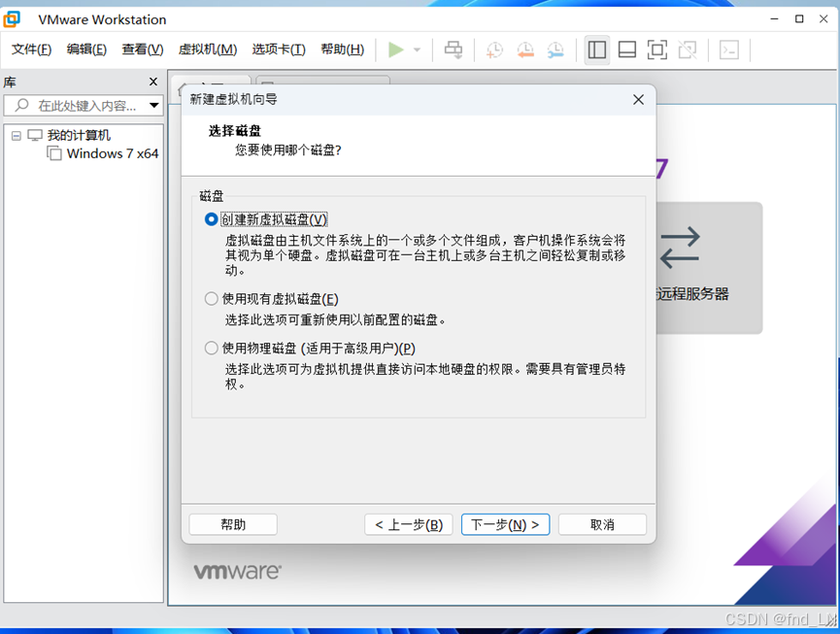Choose 使用现有虚拟磁盘 option

pyautogui.click(x=211, y=299)
